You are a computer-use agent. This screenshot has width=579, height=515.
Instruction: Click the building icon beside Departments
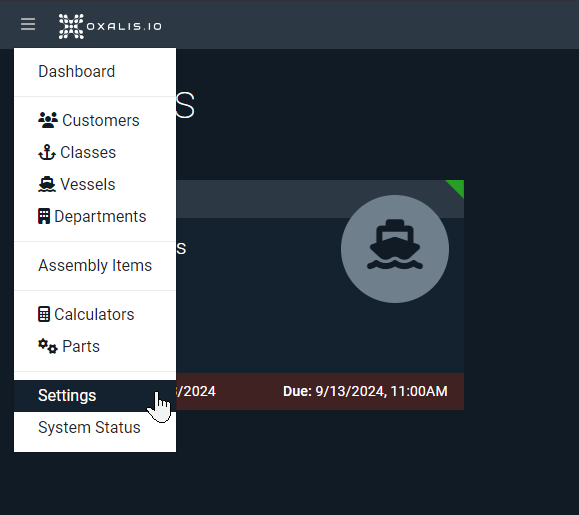point(44,216)
